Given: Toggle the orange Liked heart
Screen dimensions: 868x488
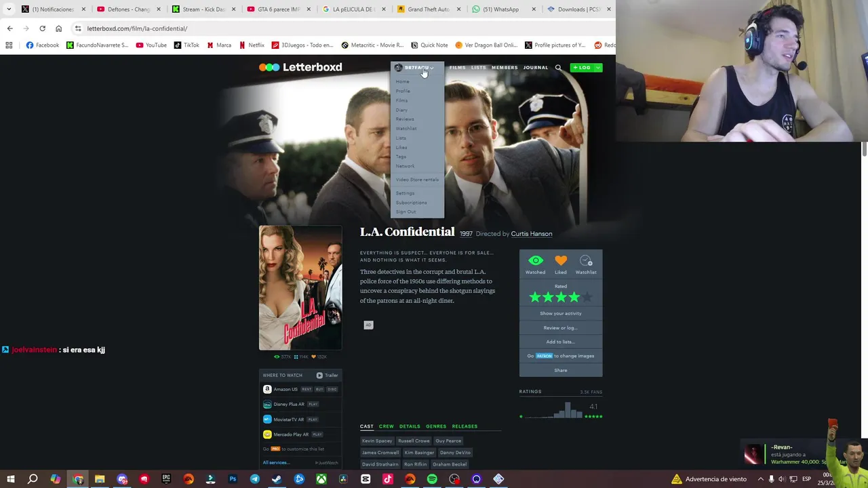Looking at the screenshot, I should [561, 260].
